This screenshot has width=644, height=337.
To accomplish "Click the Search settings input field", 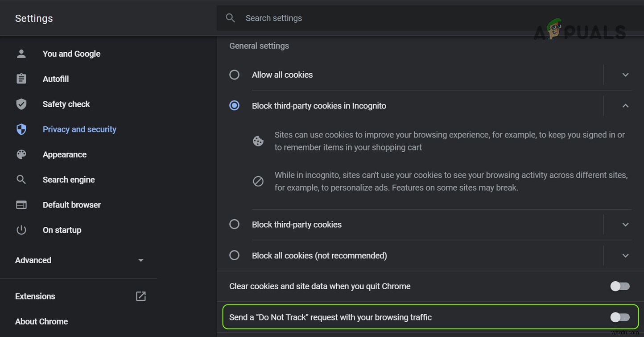I will (x=357, y=18).
